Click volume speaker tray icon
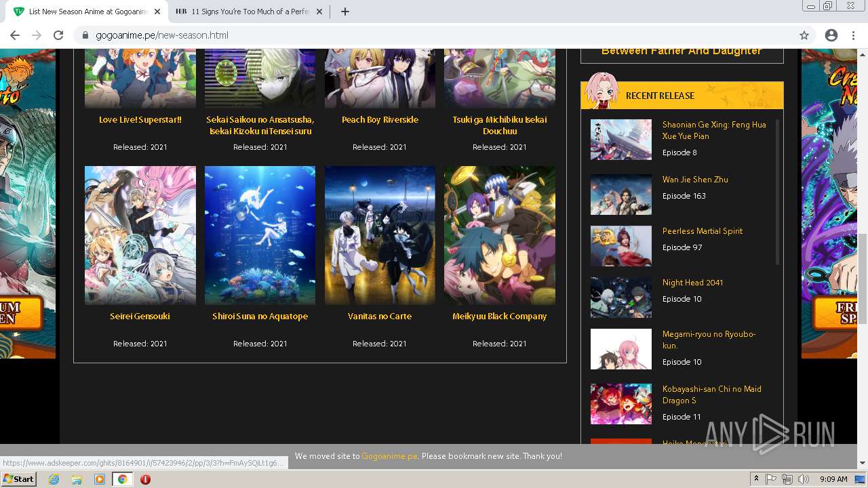Image resolution: width=868 pixels, height=488 pixels. pos(804,479)
